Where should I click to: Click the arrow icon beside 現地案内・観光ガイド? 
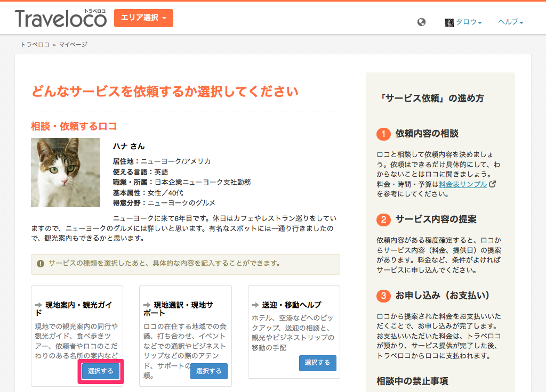pyautogui.click(x=38, y=305)
